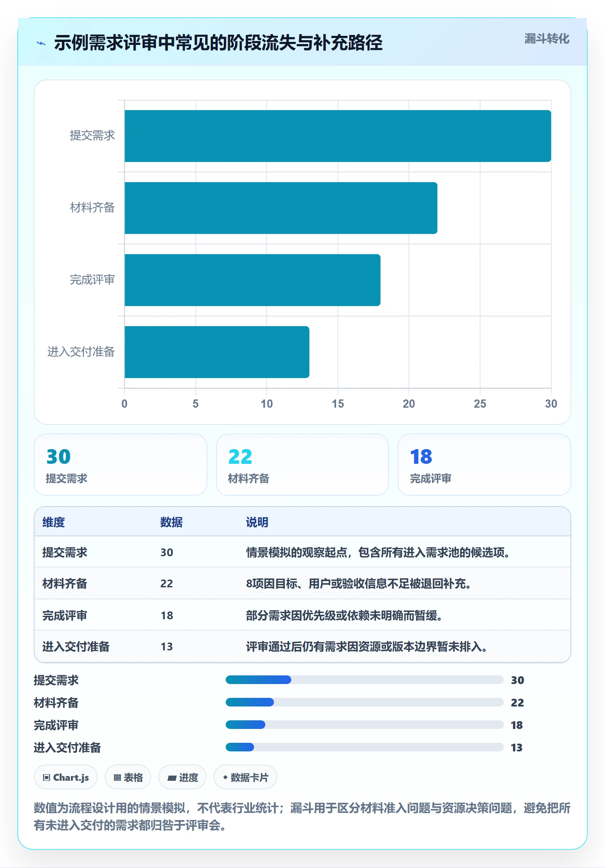Click the 提交需求 bar in the chart

click(338, 136)
